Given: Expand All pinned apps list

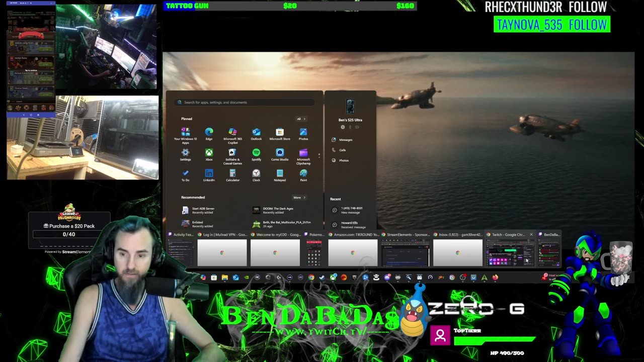Looking at the screenshot, I should pos(301,119).
